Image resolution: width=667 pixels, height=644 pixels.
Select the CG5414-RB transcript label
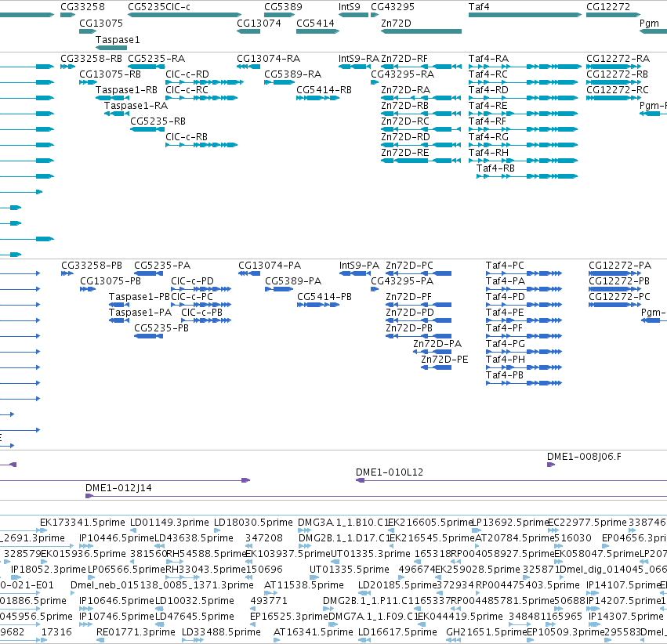click(324, 89)
